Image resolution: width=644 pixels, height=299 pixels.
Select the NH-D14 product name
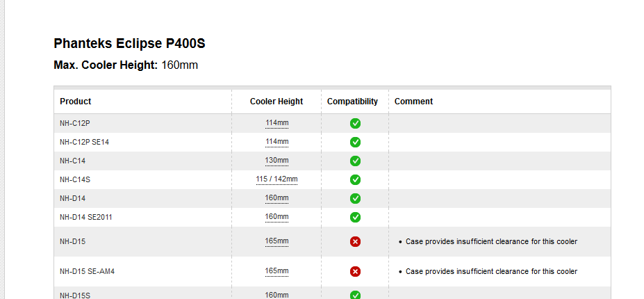(x=73, y=199)
